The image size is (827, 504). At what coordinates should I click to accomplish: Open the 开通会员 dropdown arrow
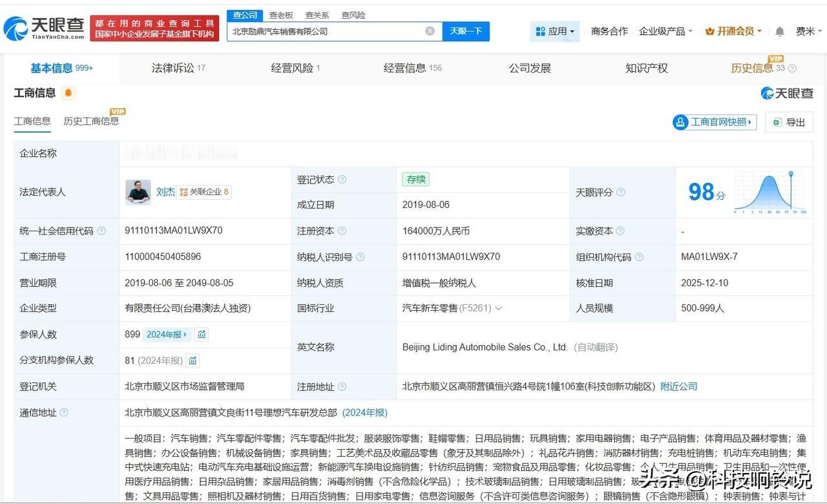tap(759, 31)
